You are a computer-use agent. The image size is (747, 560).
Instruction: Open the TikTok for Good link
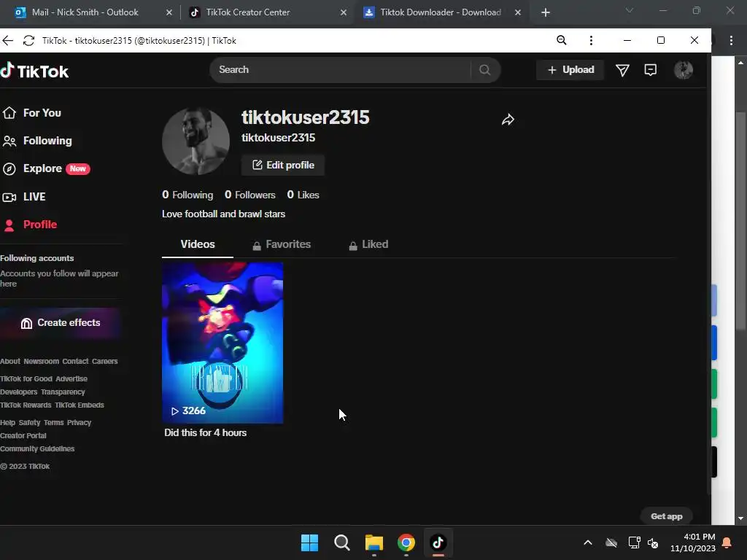click(26, 379)
